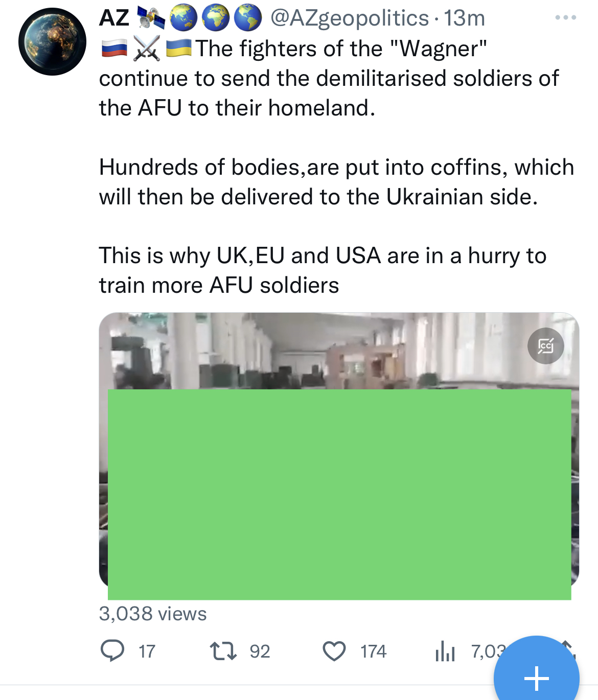Image resolution: width=598 pixels, height=700 pixels.
Task: Click the reply speech bubble icon
Action: point(112,651)
